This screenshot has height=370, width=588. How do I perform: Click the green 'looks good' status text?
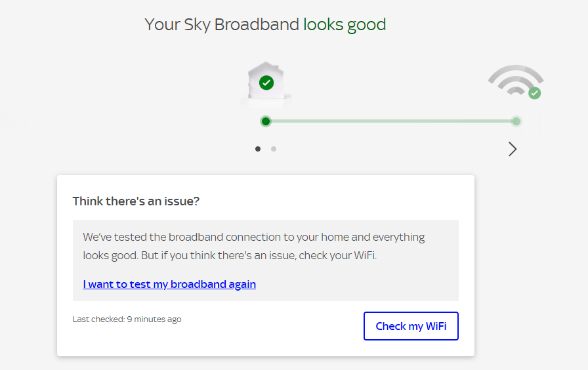pos(345,25)
